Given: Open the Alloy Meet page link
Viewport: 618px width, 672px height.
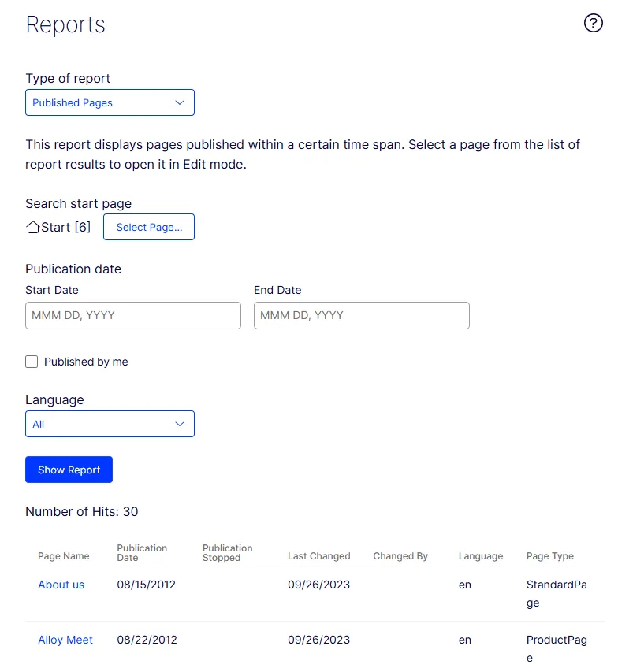Looking at the screenshot, I should [65, 640].
